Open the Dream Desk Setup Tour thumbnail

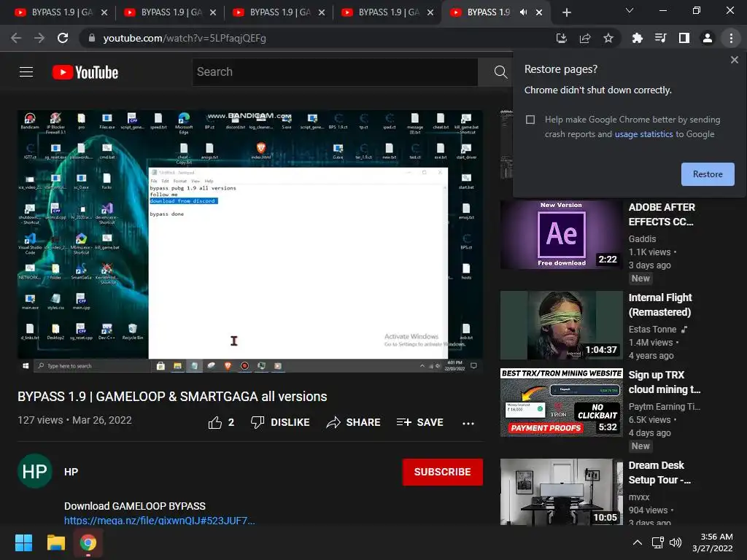561,492
